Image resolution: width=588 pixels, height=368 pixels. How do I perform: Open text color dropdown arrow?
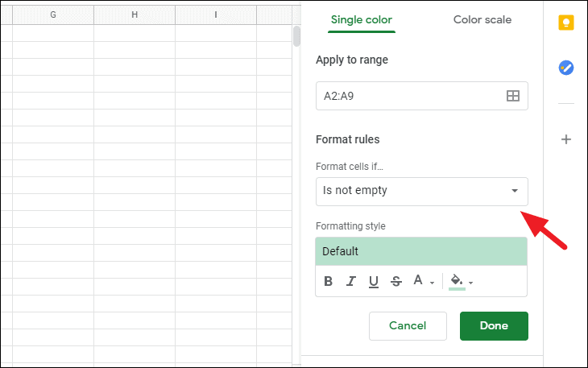[432, 283]
